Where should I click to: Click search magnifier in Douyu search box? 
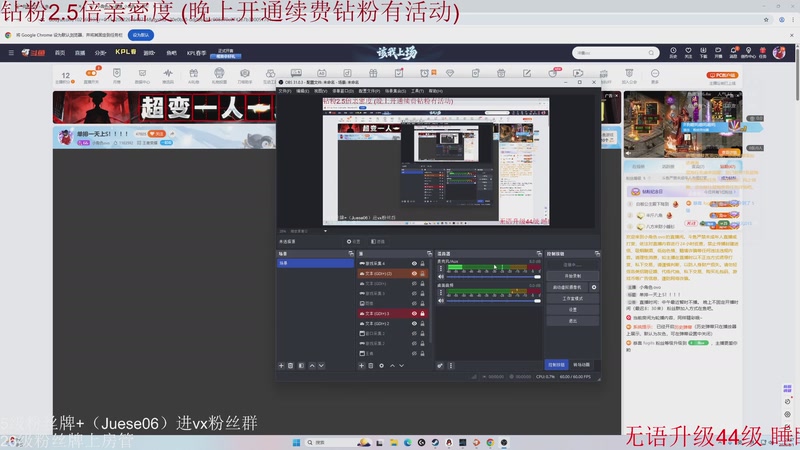click(x=651, y=53)
